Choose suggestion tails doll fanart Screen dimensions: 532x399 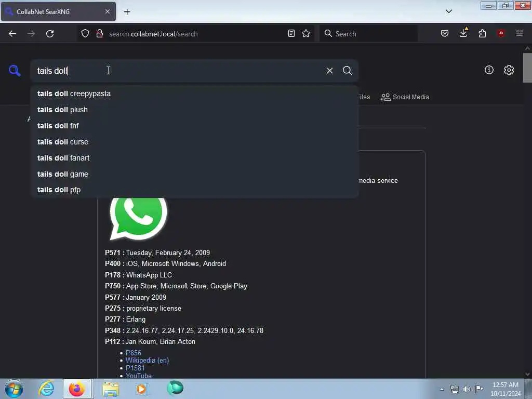[194, 158]
